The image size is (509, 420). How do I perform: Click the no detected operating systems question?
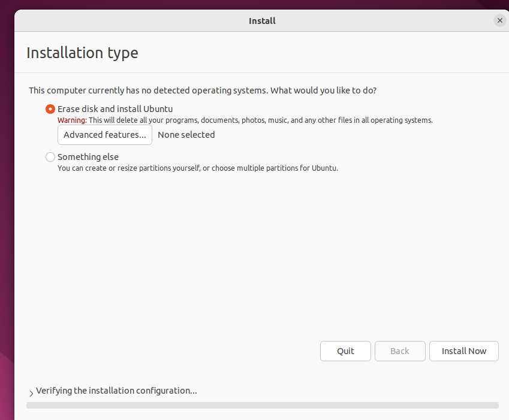pos(203,90)
